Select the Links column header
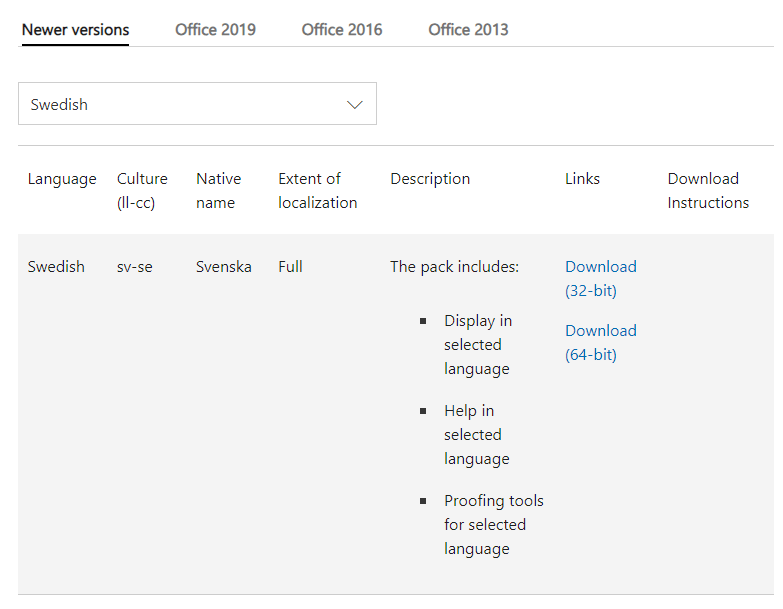Viewport: 783px width, 609px height. click(582, 179)
